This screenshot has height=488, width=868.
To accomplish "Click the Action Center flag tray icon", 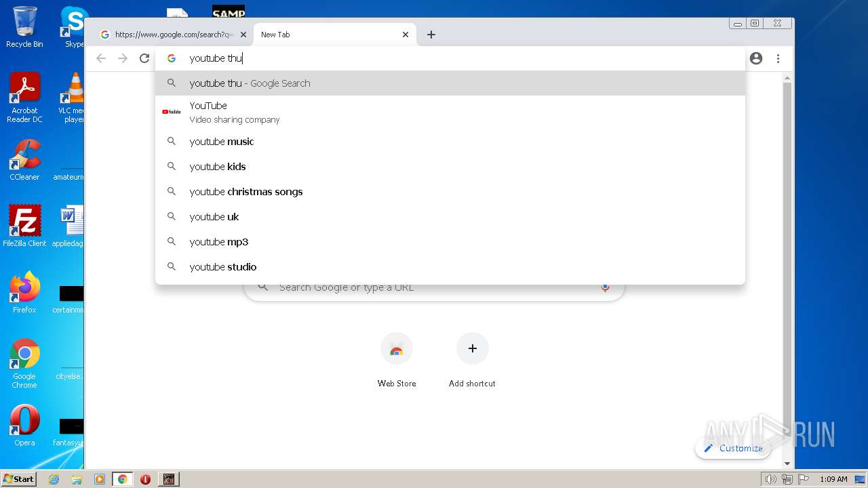I will 802,479.
